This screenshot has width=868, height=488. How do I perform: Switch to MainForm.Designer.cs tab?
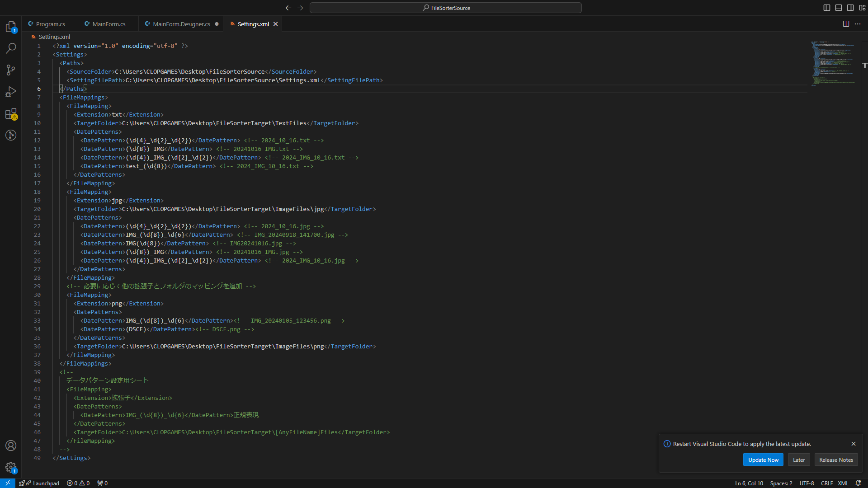[x=181, y=24]
